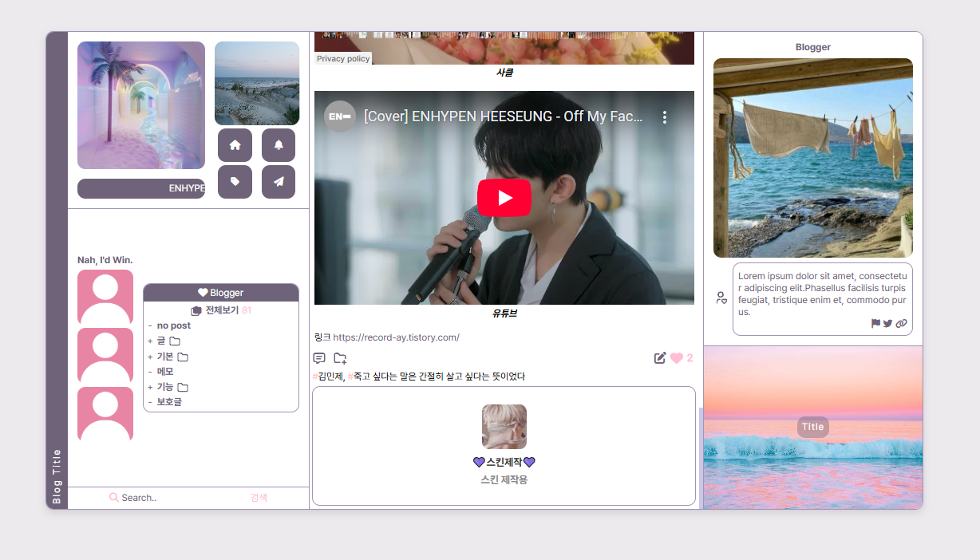The image size is (980, 560).
Task: Open the video title link Off My Face cover
Action: (503, 116)
